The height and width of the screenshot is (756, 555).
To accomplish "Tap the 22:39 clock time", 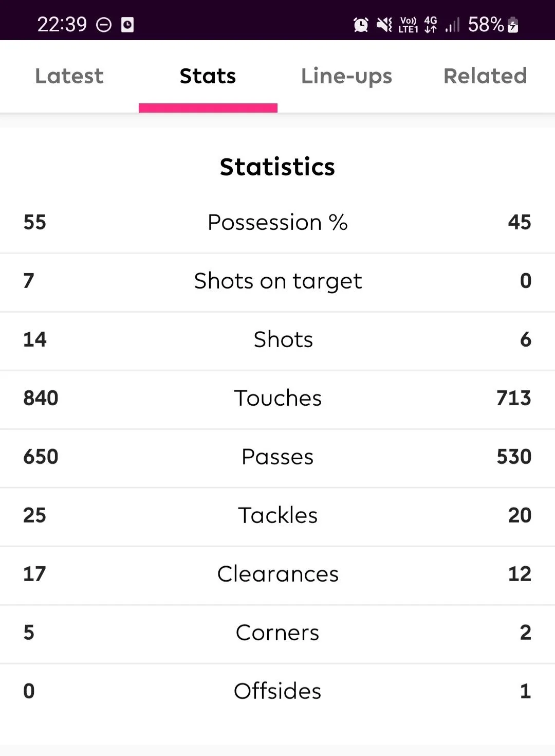I will tap(62, 24).
